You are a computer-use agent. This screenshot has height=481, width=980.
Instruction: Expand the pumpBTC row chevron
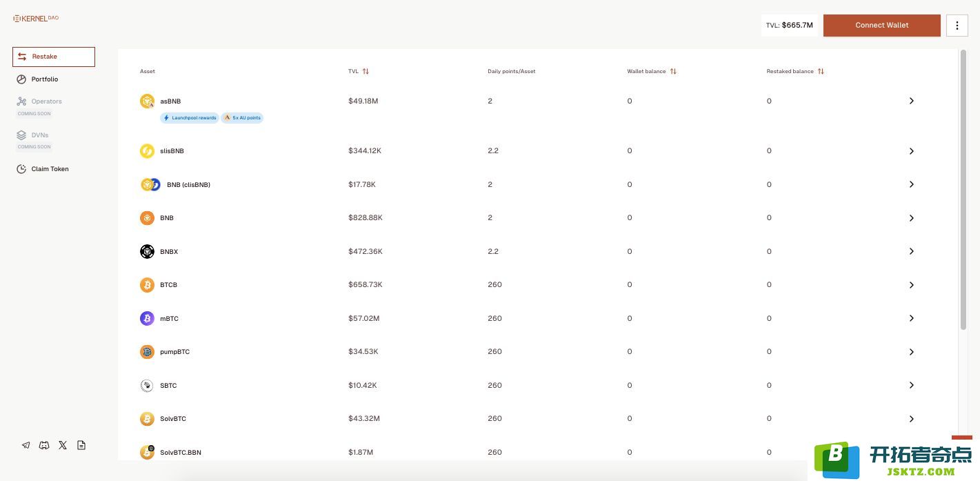point(911,352)
